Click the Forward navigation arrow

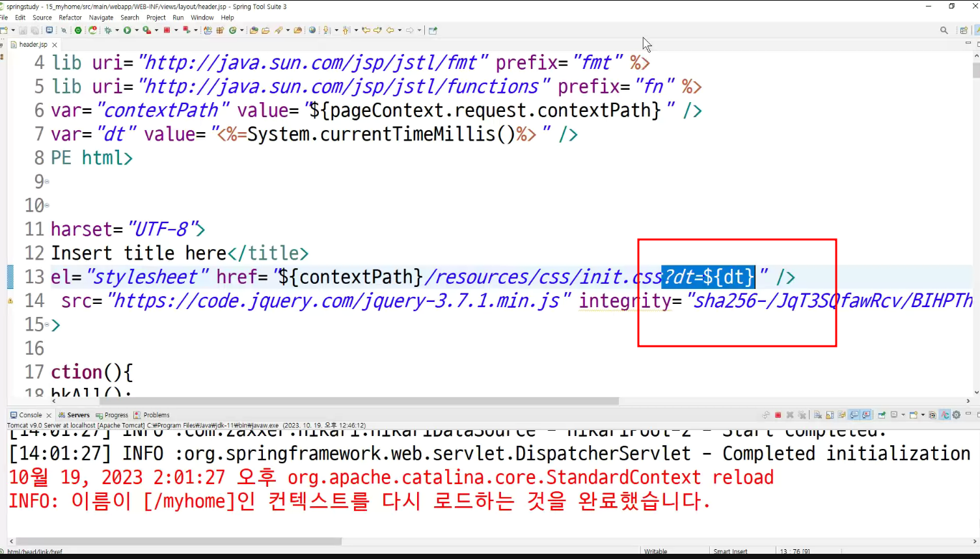409,30
